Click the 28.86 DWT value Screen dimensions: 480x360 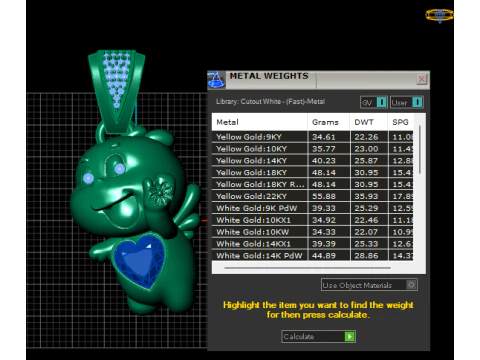pyautogui.click(x=366, y=256)
